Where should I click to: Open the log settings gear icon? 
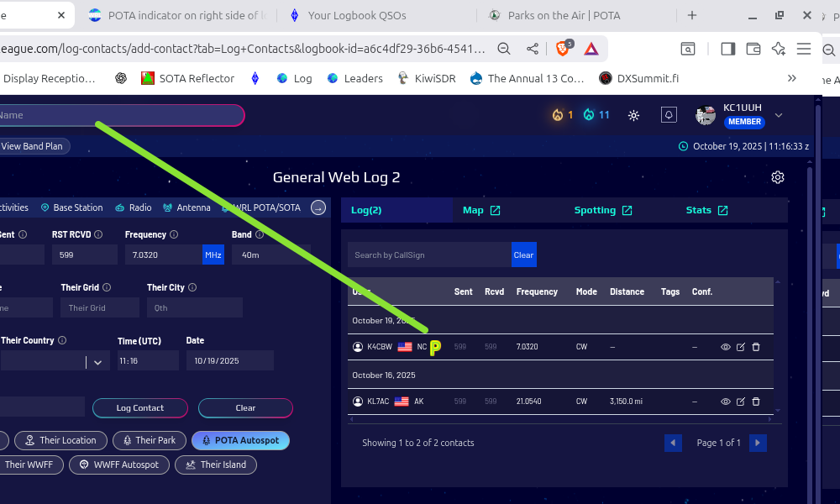click(777, 177)
